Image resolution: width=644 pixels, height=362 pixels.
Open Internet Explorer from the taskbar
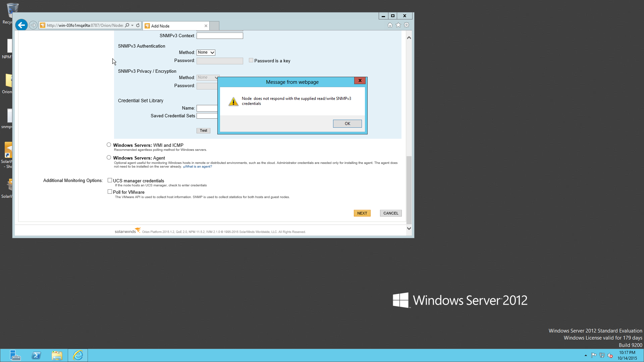pyautogui.click(x=78, y=355)
